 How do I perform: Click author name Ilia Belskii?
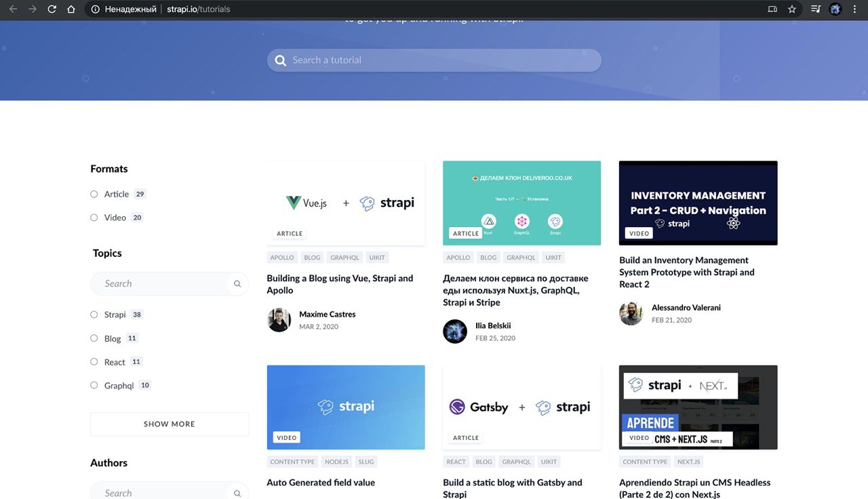point(493,325)
